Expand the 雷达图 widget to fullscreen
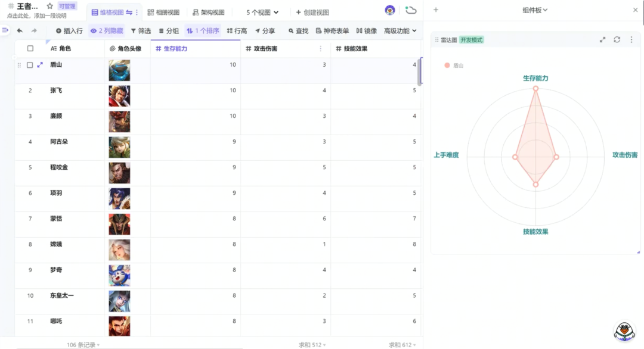Image resolution: width=644 pixels, height=349 pixels. (x=603, y=39)
